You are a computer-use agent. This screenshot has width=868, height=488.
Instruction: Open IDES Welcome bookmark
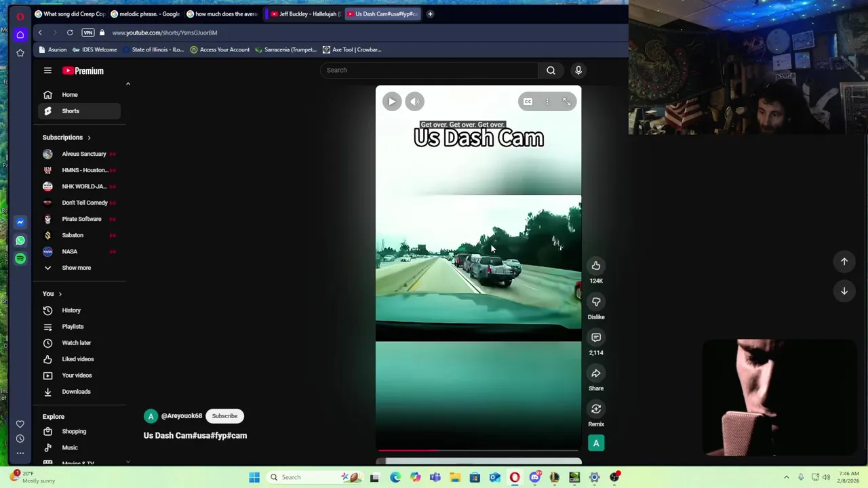[x=95, y=49]
